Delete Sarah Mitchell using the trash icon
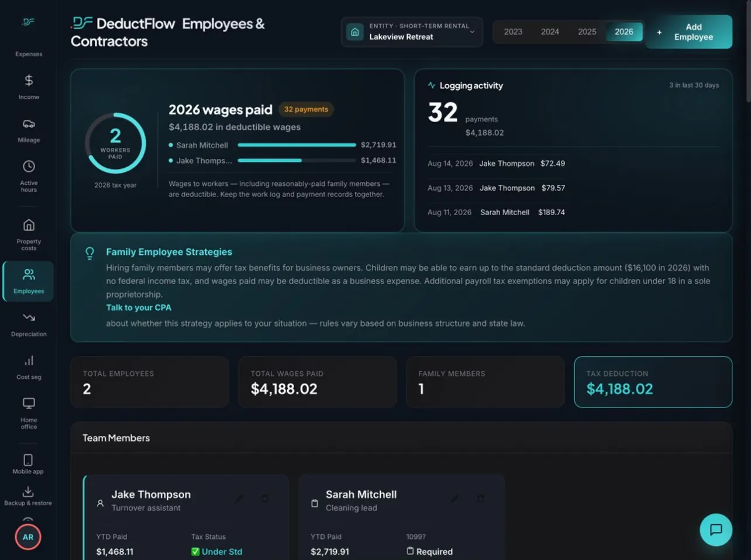 (481, 499)
